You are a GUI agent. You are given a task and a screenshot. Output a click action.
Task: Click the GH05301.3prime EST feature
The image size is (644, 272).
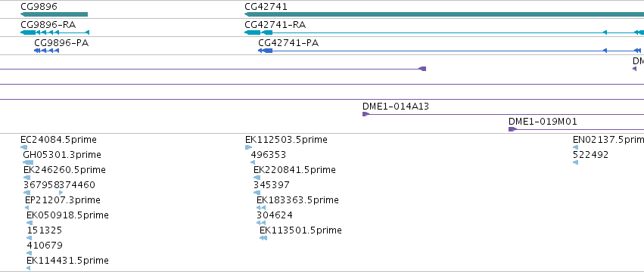point(28,162)
